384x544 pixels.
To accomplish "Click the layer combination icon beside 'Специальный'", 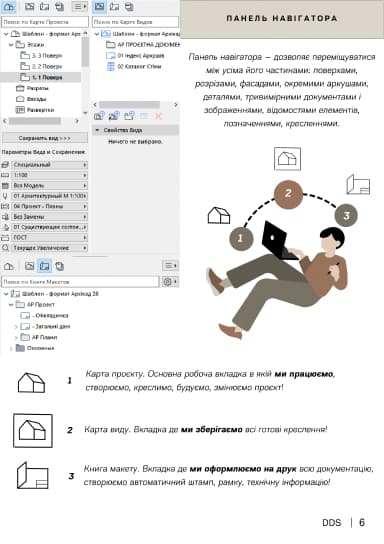I will [5, 165].
